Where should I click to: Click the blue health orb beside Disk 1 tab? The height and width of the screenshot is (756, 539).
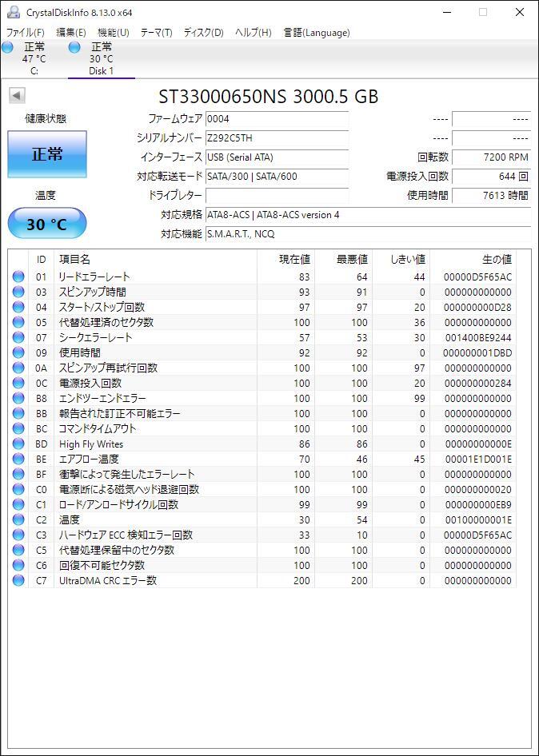(x=74, y=47)
